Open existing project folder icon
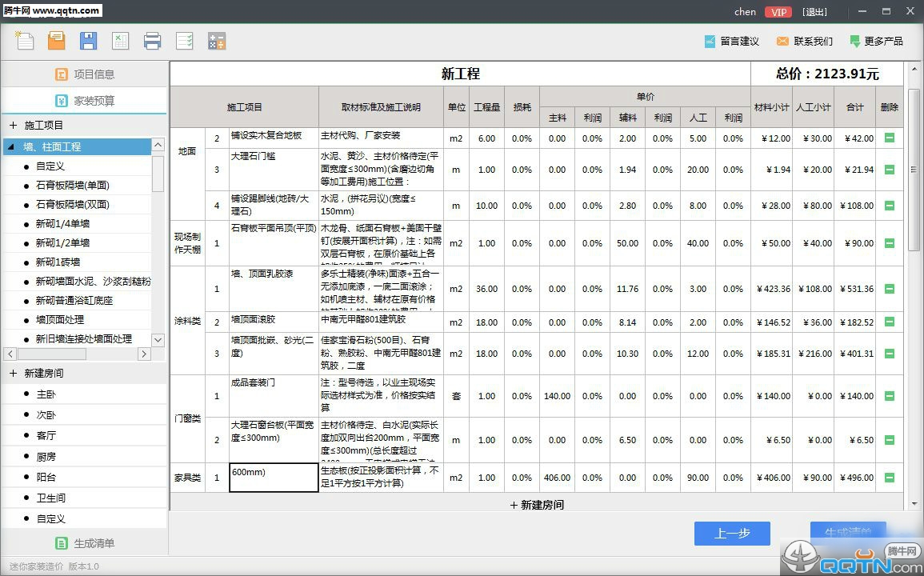Screen dimensions: 924x576 (x=57, y=40)
